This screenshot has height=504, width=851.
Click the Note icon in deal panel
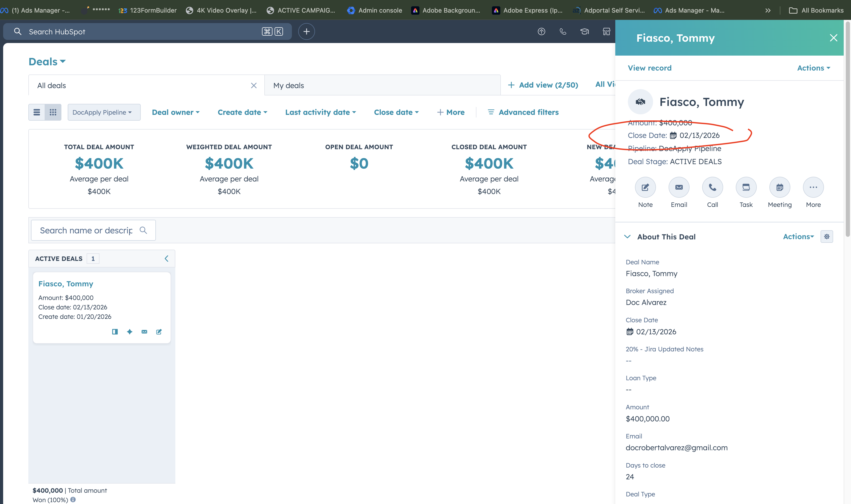[x=645, y=187]
